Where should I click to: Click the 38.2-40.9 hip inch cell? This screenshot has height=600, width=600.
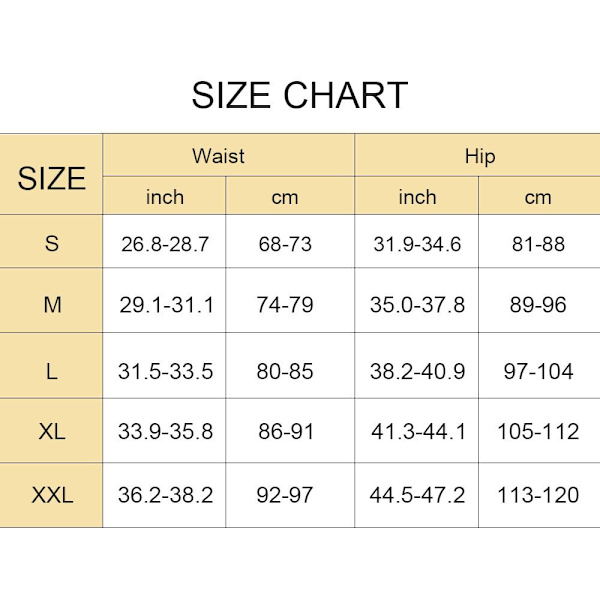tap(417, 371)
